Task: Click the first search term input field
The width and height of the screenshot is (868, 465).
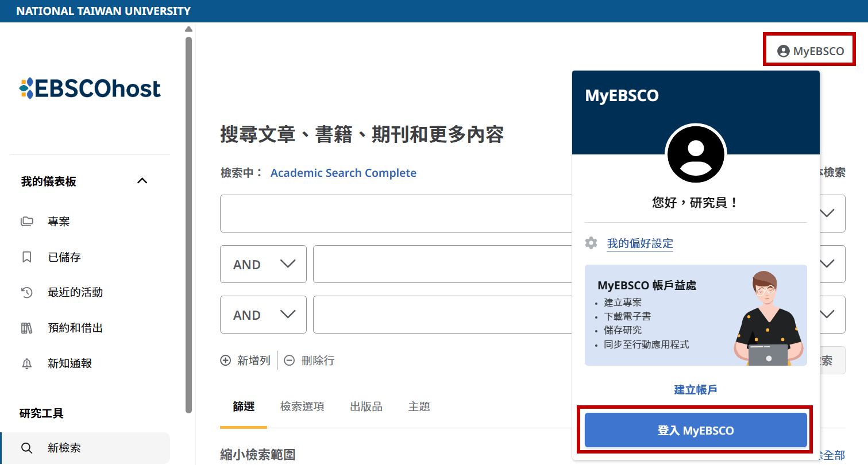Action: pyautogui.click(x=395, y=214)
